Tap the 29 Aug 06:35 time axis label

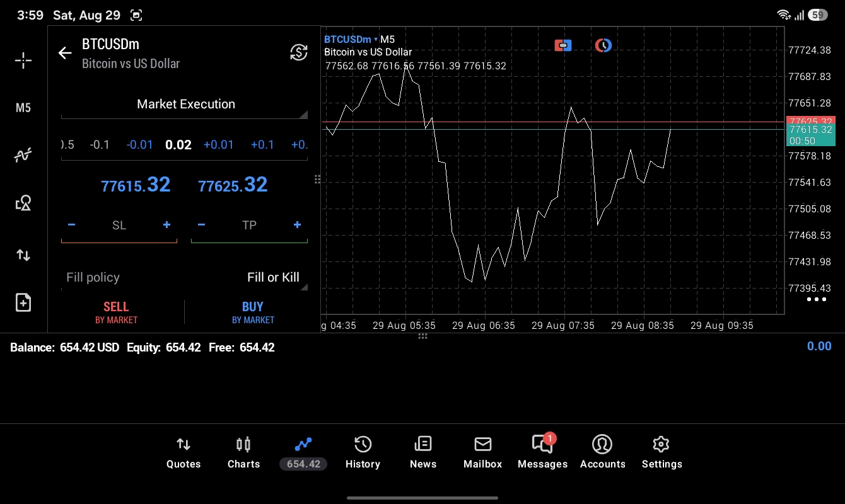[x=483, y=326]
